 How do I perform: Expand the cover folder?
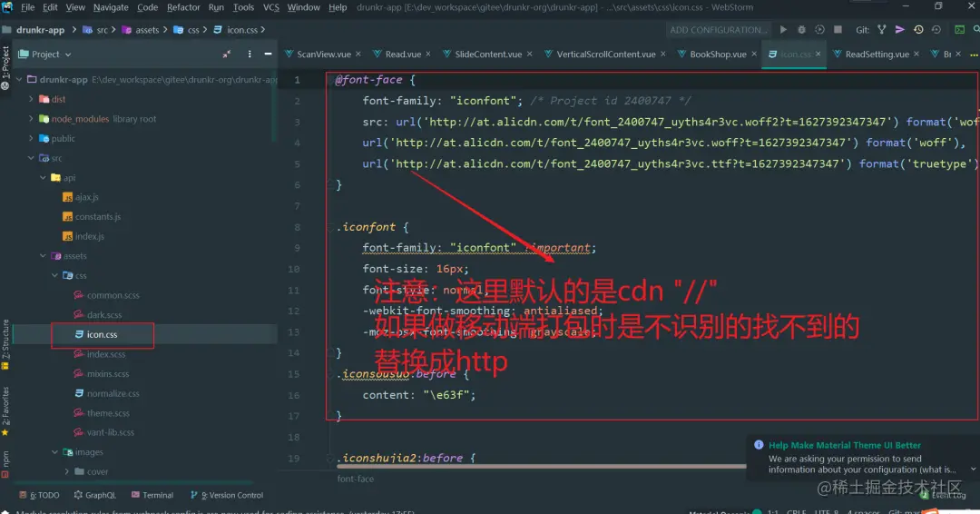tap(66, 471)
